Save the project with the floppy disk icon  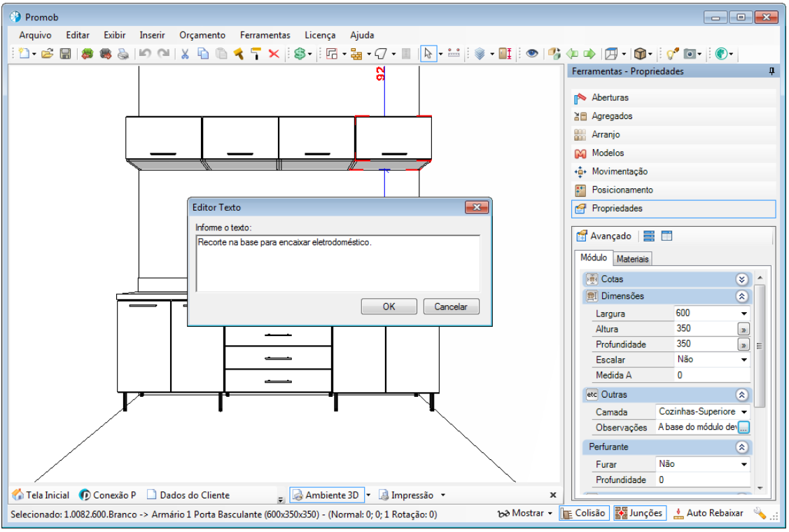coord(65,53)
